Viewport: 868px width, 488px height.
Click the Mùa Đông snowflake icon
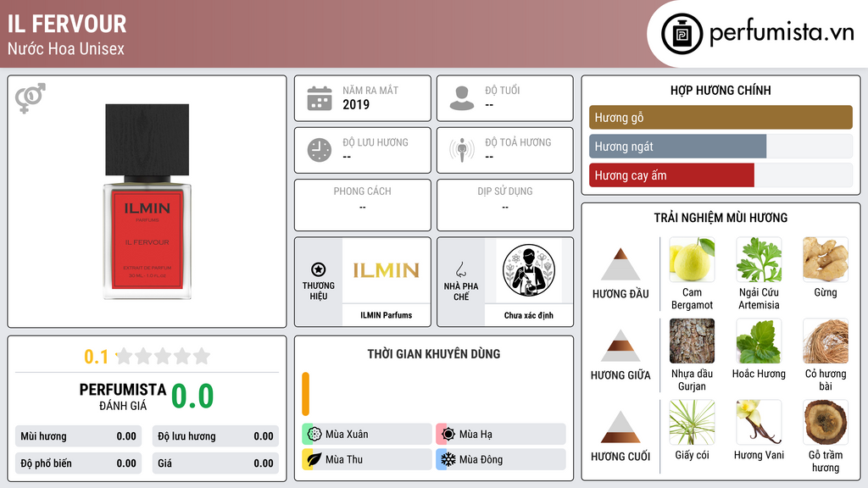click(448, 459)
